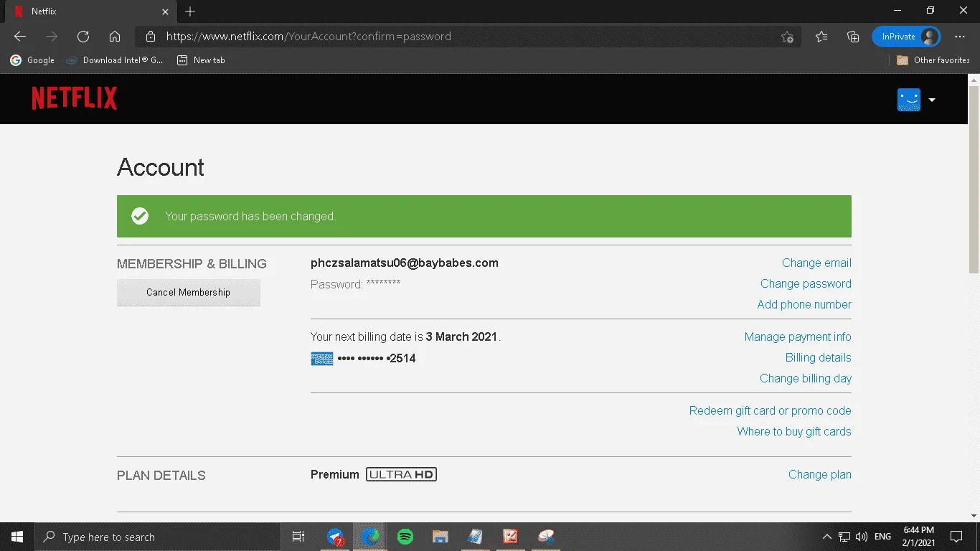Open Task View on the taskbar
Viewport: 980px width, 551px height.
tap(298, 537)
